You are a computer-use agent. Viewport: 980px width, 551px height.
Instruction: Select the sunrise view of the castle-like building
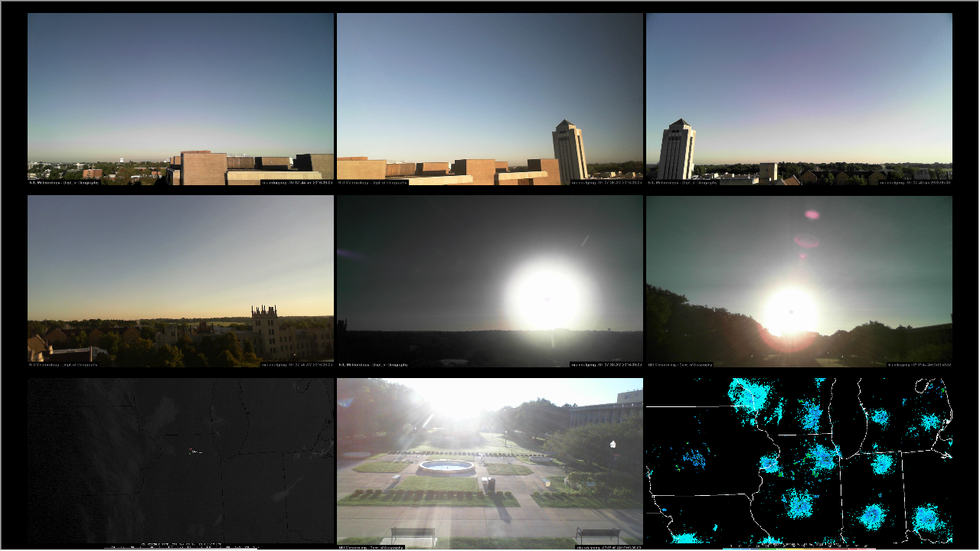[181, 282]
